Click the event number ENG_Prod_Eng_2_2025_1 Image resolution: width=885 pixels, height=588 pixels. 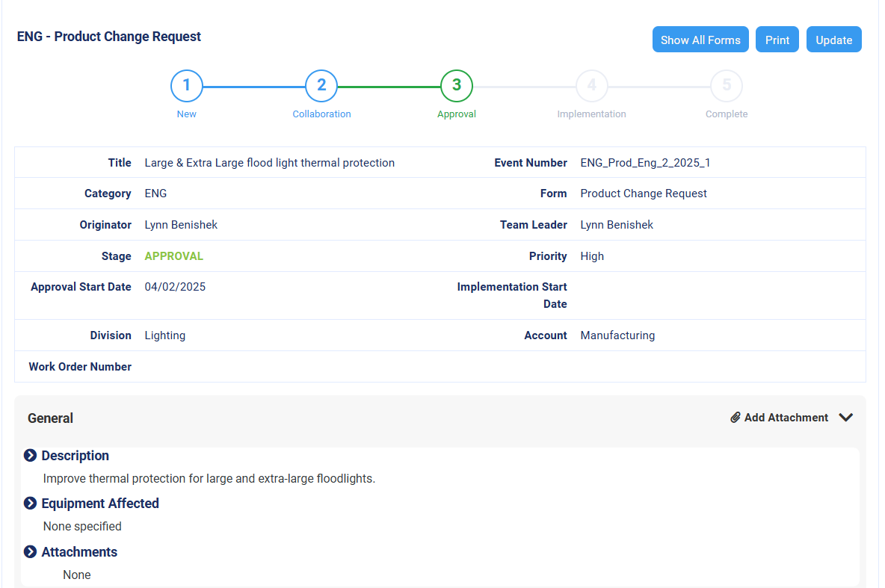(x=645, y=163)
